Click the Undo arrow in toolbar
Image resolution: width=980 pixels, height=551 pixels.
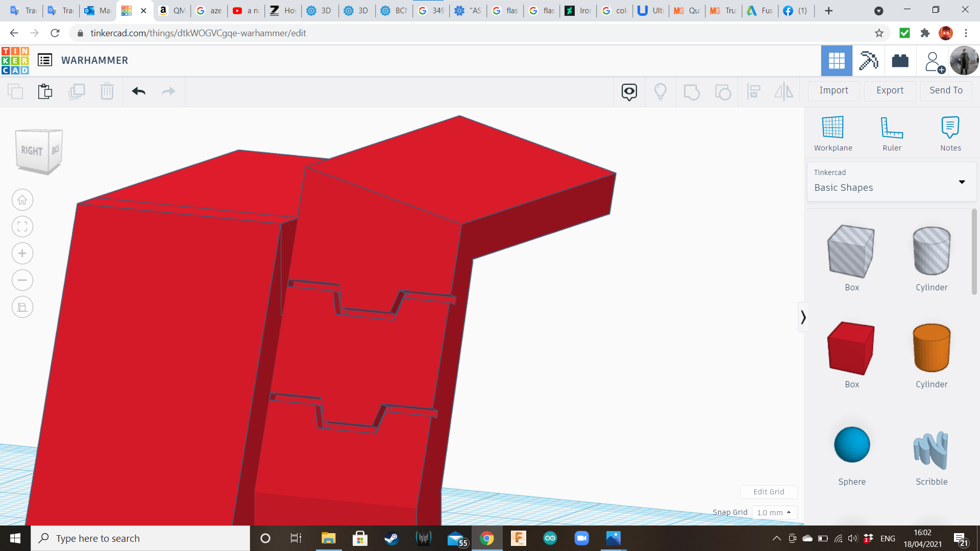[x=138, y=91]
